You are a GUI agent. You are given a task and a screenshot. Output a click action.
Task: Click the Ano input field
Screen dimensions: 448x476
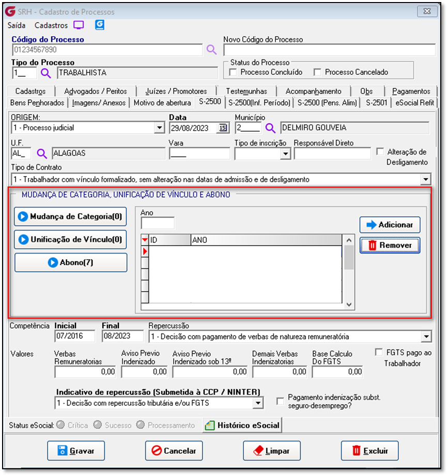[158, 224]
